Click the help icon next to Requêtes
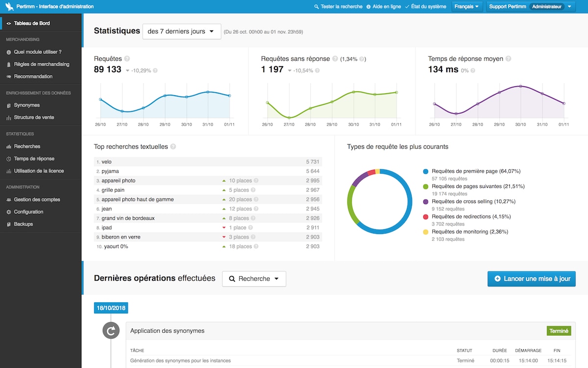Image resolution: width=588 pixels, height=368 pixels. pyautogui.click(x=127, y=59)
